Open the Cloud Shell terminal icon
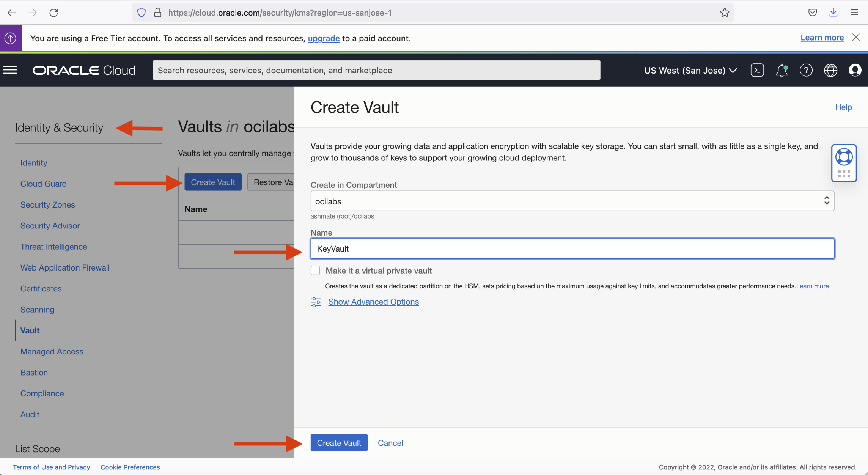Screen dimensions: 868x475 (757, 70)
